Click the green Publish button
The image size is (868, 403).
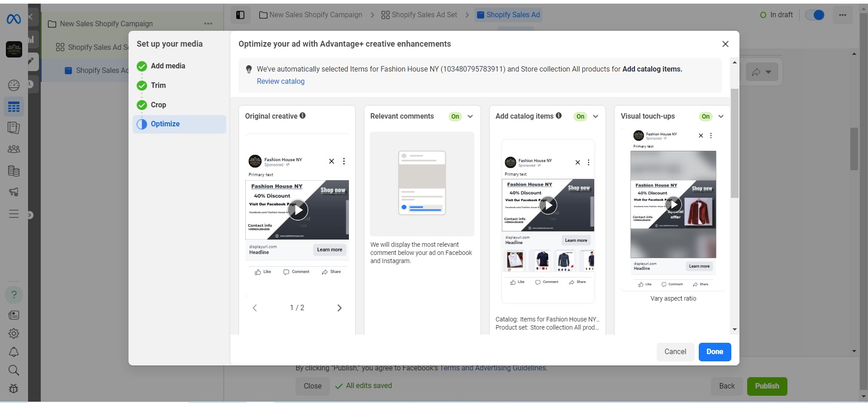(767, 386)
